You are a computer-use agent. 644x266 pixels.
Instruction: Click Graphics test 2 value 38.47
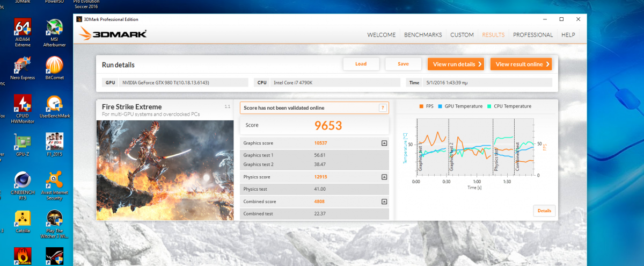(x=320, y=164)
